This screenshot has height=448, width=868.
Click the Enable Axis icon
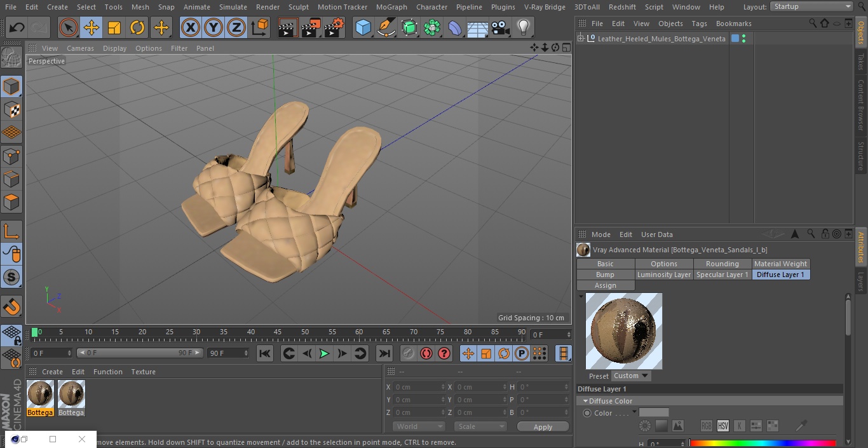[11, 232]
